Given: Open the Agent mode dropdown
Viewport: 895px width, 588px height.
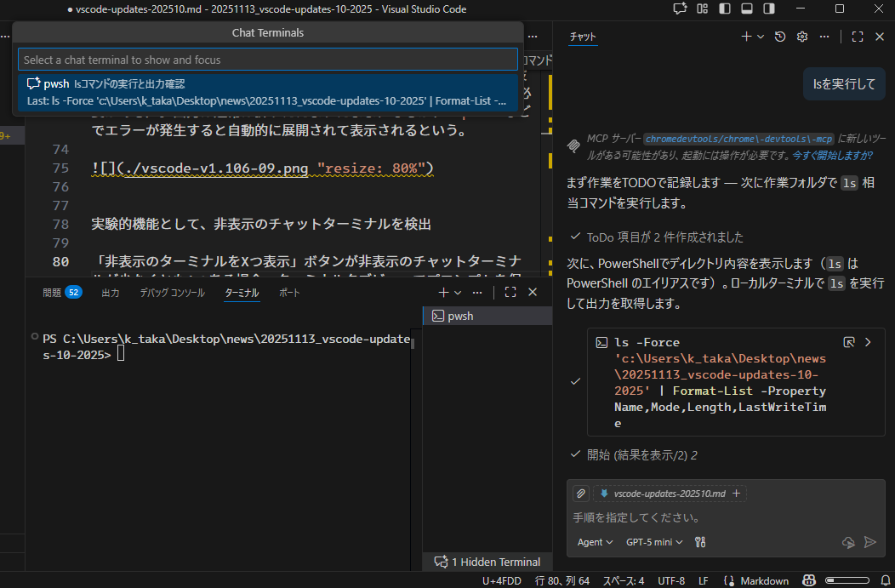Looking at the screenshot, I should 596,542.
